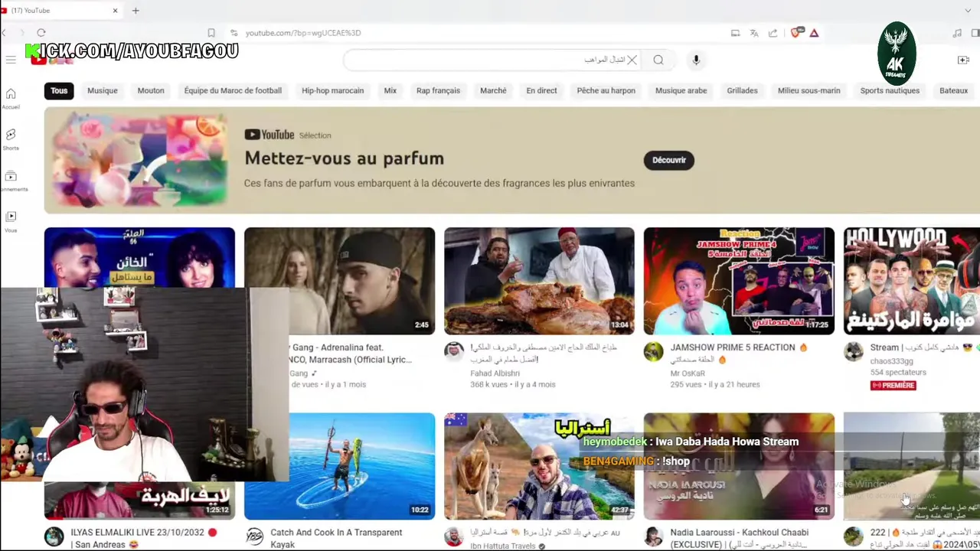Viewport: 980px width, 551px height.
Task: Open the Create video camera icon
Action: coord(963,60)
